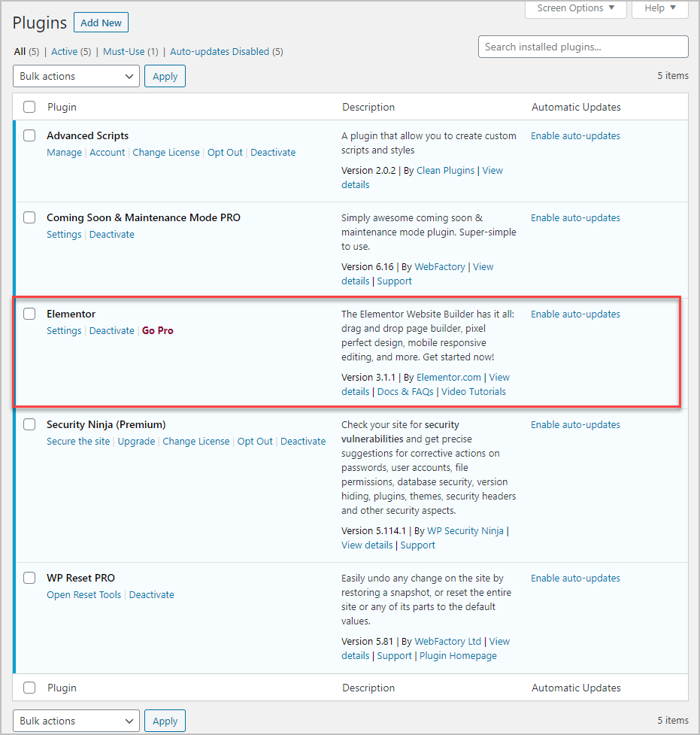Apply the selected bulk action
The width and height of the screenshot is (700, 735).
(x=165, y=76)
